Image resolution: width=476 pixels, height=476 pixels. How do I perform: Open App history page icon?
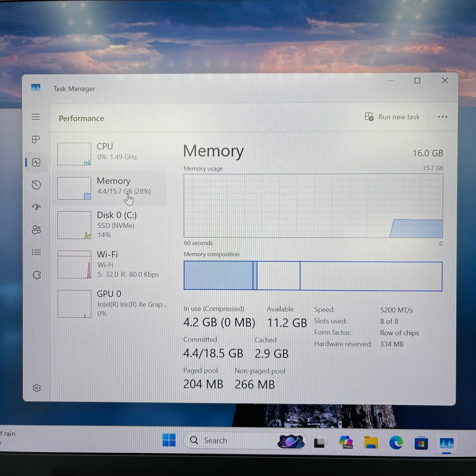[36, 185]
